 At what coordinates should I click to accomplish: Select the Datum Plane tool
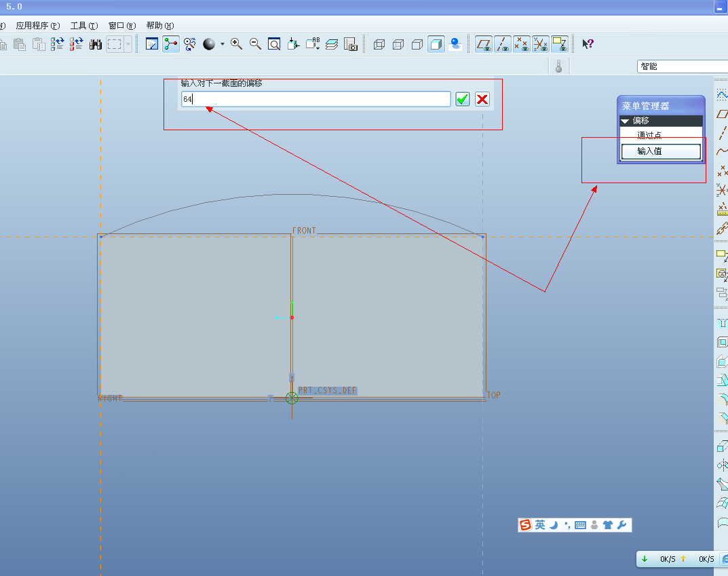coord(722,114)
